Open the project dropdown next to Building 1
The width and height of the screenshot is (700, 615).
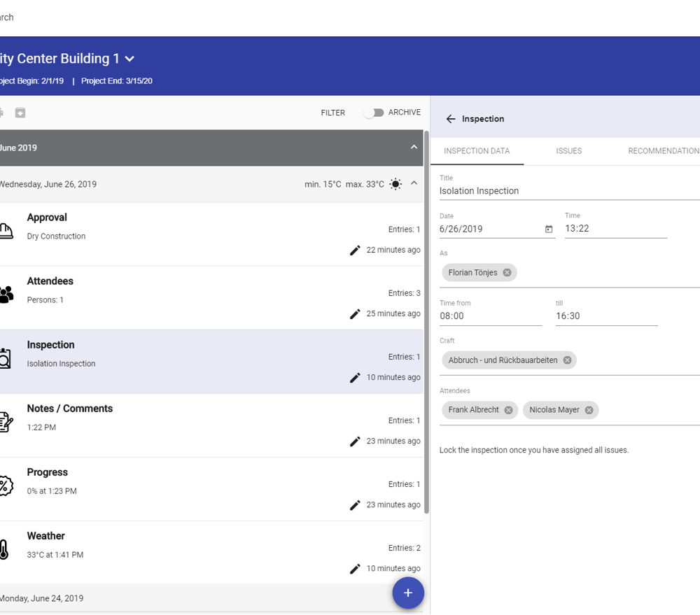point(129,59)
